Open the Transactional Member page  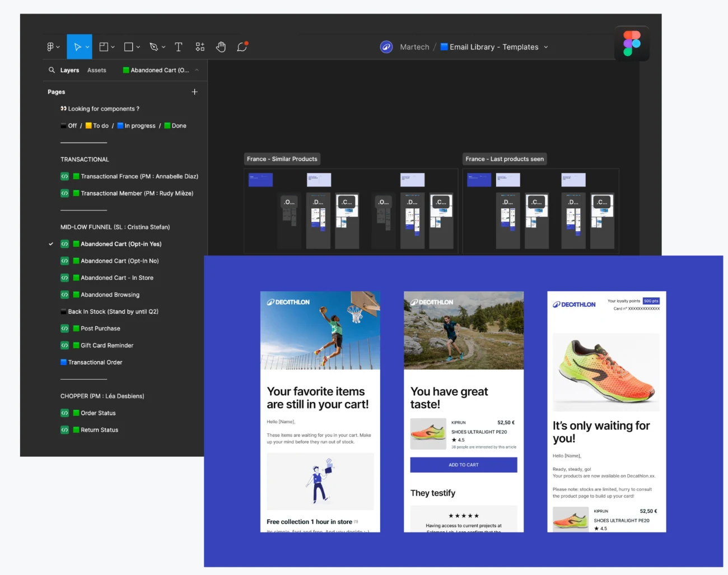click(x=137, y=193)
